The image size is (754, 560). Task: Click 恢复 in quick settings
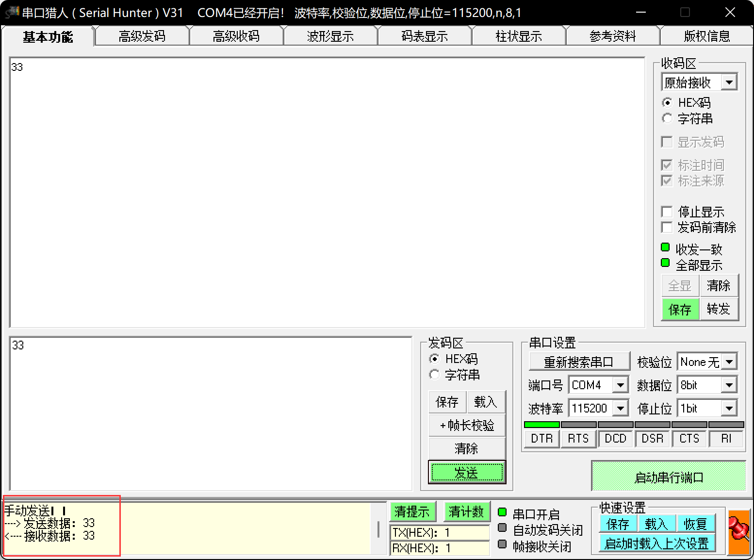[695, 524]
